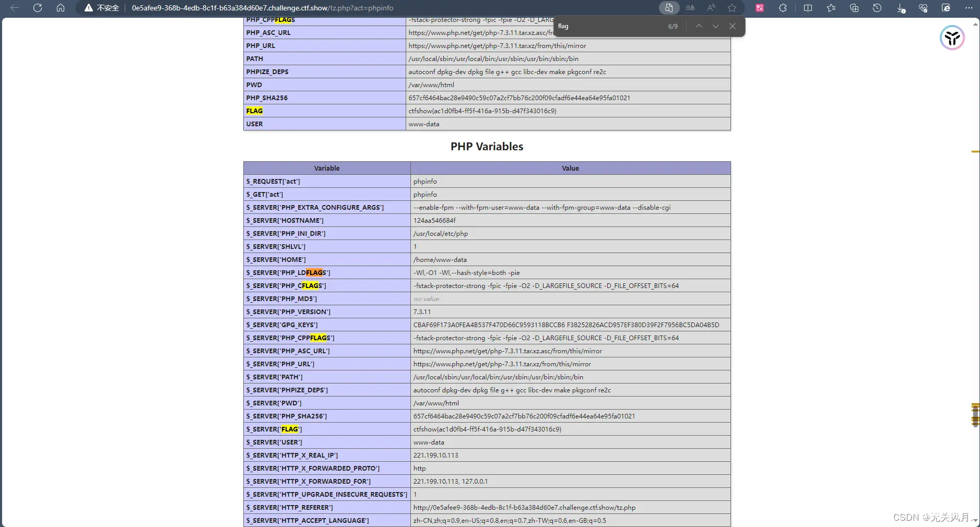The image size is (980, 527).
Task: Toggle split screen view icon
Action: [808, 8]
